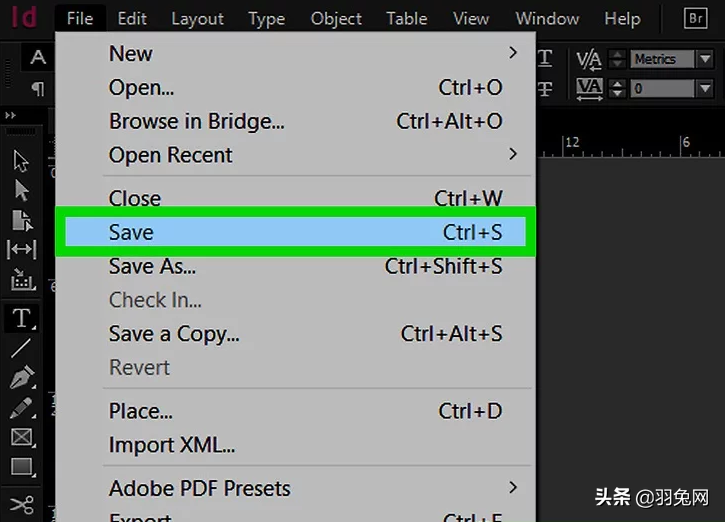725x522 pixels.
Task: Select the Line tool
Action: (21, 348)
